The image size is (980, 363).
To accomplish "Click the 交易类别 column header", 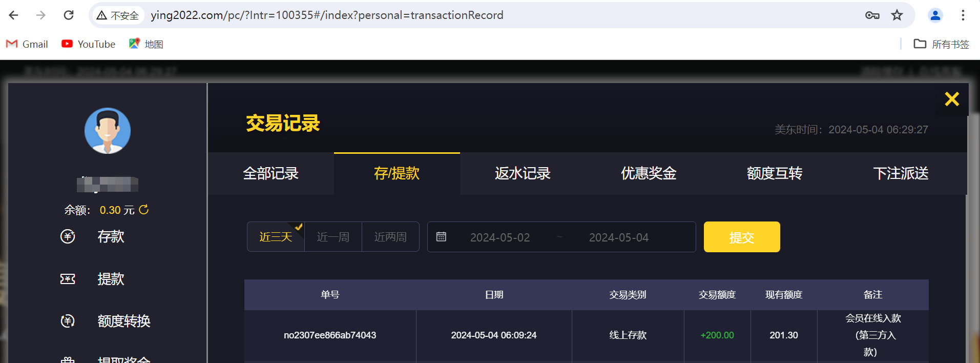I will coord(628,295).
